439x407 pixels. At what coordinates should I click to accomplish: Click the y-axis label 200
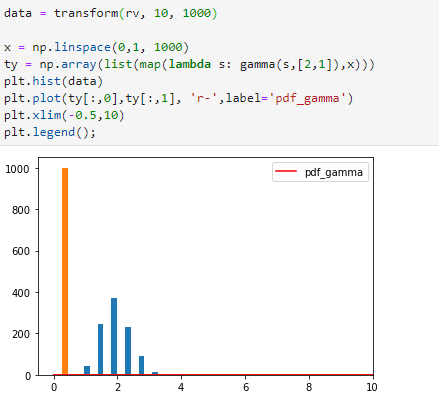(21, 334)
